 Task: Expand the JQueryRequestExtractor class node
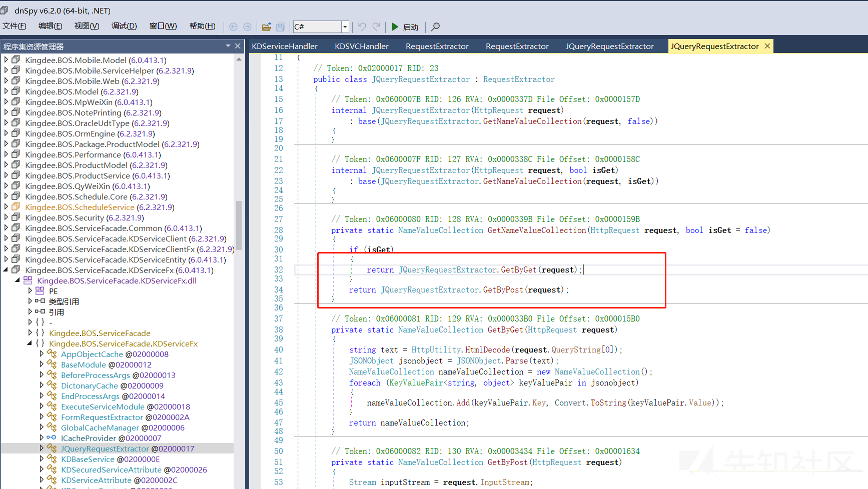42,448
